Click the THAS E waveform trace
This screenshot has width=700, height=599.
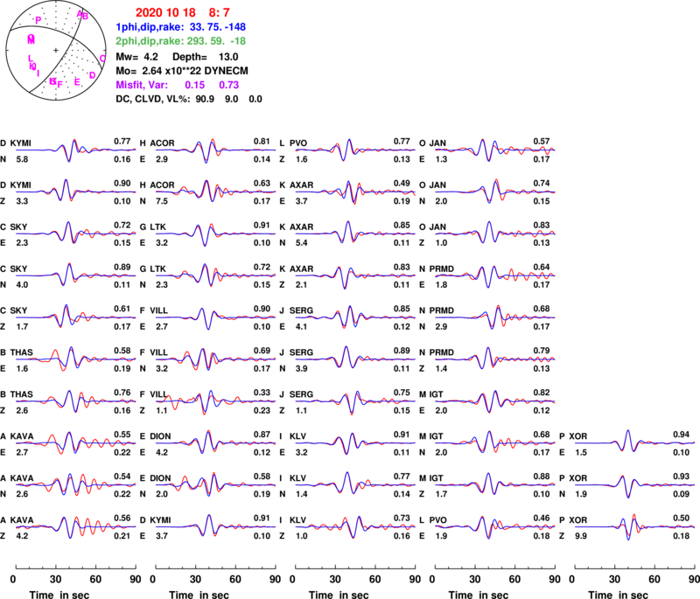[76, 359]
